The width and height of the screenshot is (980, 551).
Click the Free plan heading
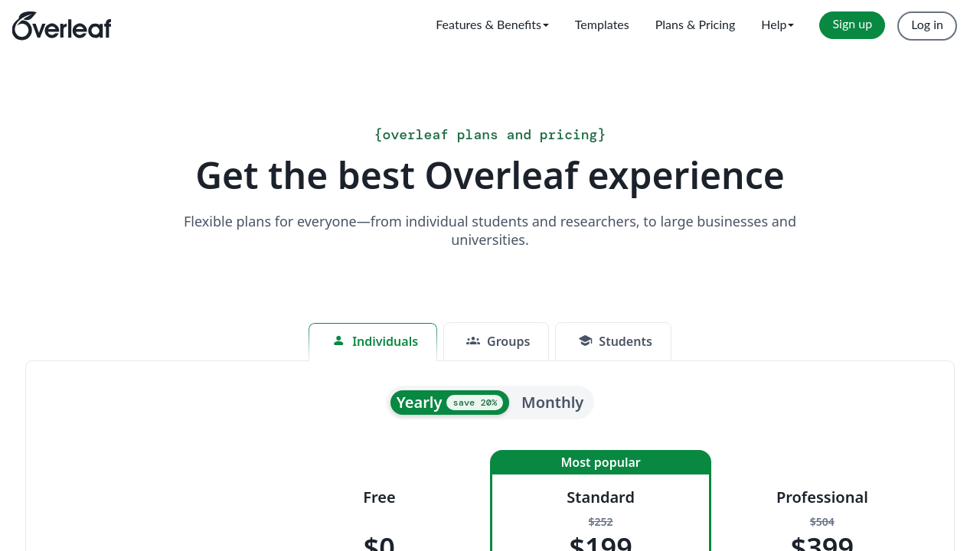tap(379, 497)
